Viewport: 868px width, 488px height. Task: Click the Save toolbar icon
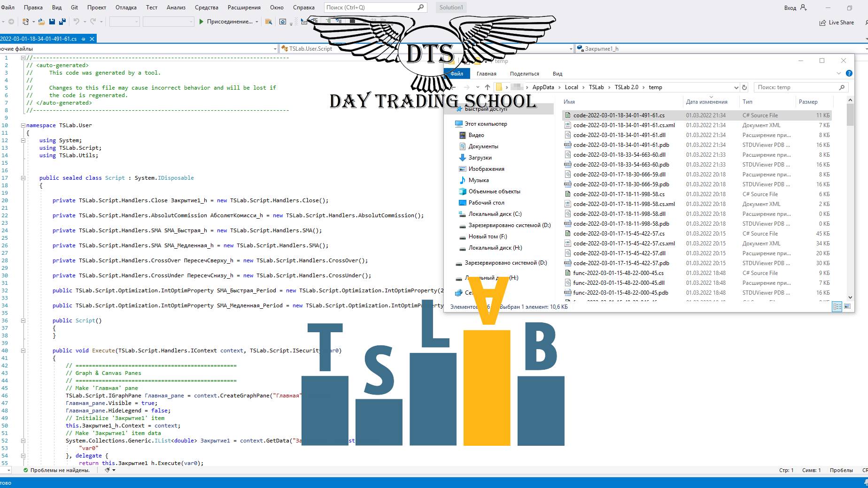(x=52, y=22)
